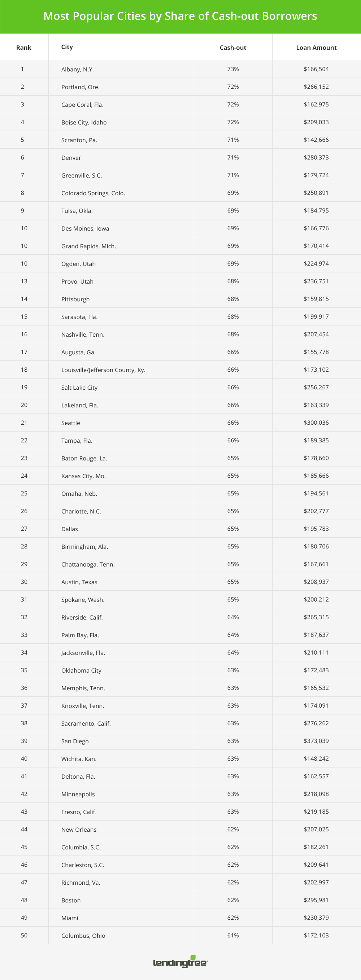Select the Columbus, Ohio city cell
The image size is (361, 980).
tap(83, 936)
